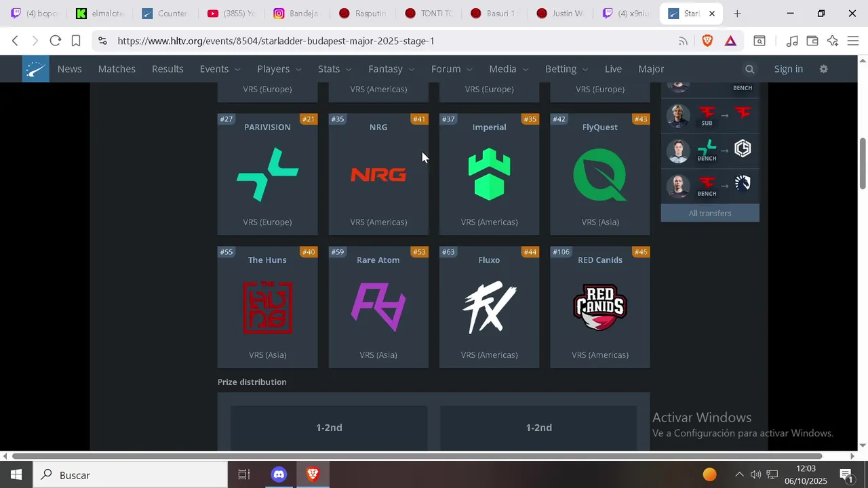Click the Prize distribution heading
Screen dimensions: 868x488
pos(252,382)
